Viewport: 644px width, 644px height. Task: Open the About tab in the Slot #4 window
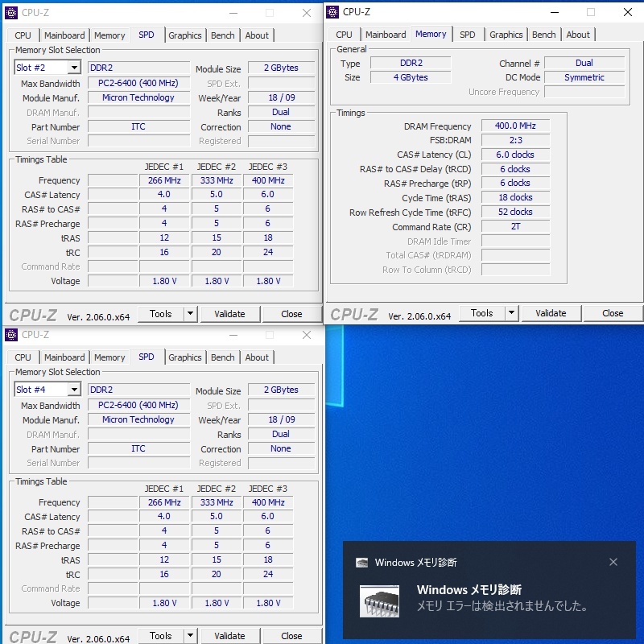pos(257,357)
